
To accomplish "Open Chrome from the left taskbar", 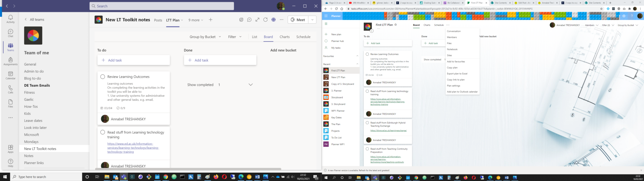I will point(165,177).
